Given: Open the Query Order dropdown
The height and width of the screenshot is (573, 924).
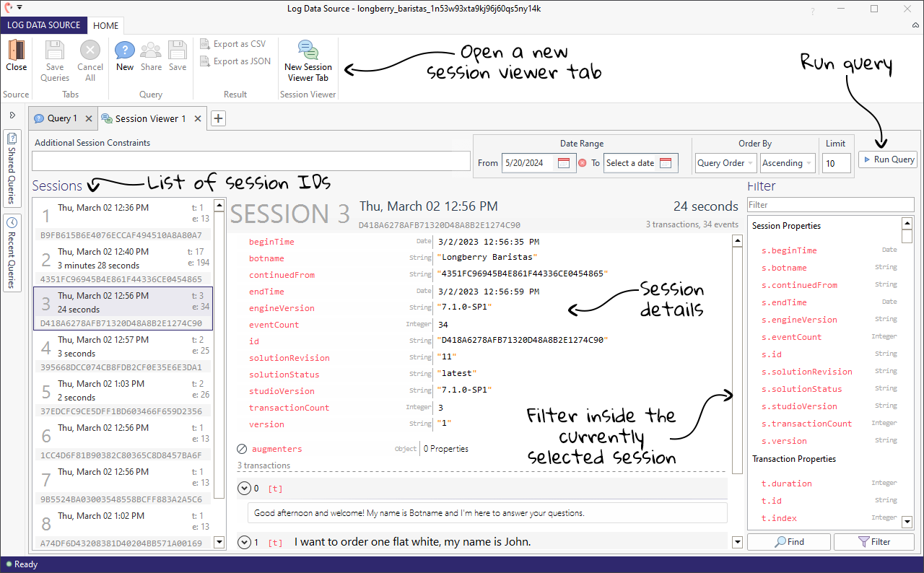Looking at the screenshot, I should (x=725, y=163).
